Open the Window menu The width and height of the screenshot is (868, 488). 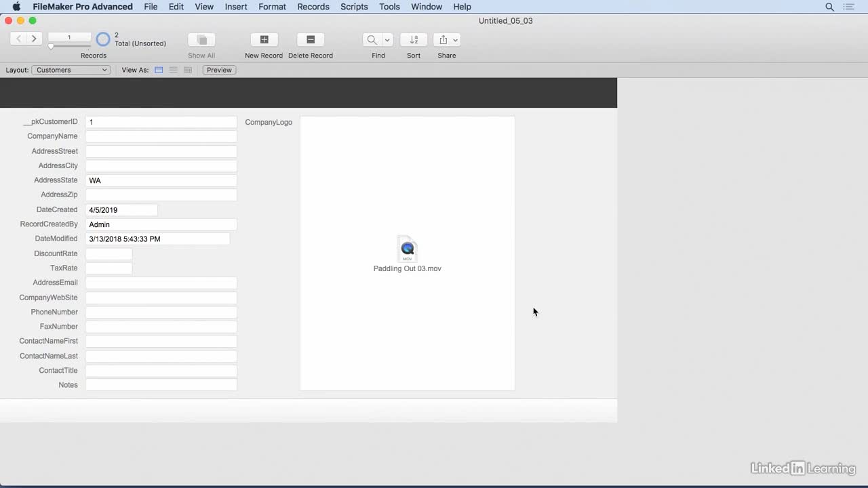(427, 7)
